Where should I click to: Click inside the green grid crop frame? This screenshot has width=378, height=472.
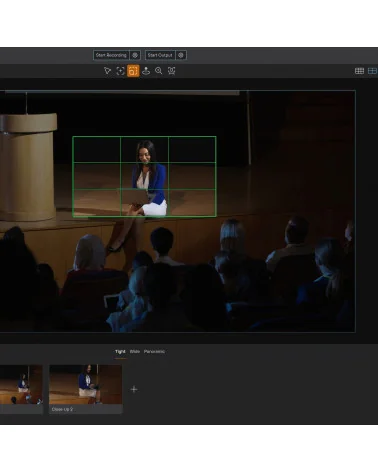[144, 177]
